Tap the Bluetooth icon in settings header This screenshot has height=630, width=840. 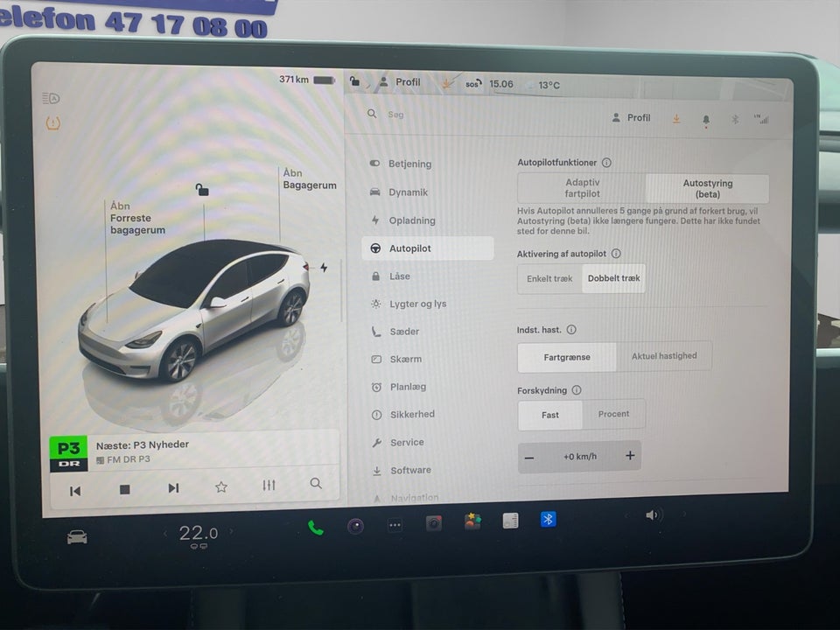[735, 119]
